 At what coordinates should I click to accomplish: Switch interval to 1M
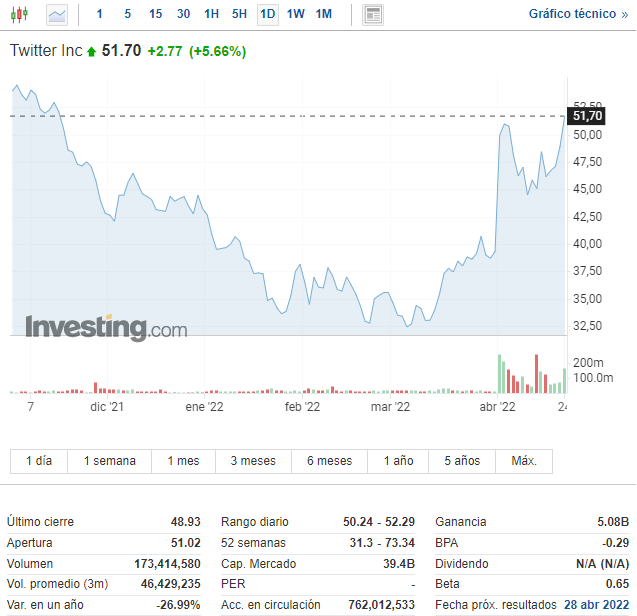[x=324, y=14]
